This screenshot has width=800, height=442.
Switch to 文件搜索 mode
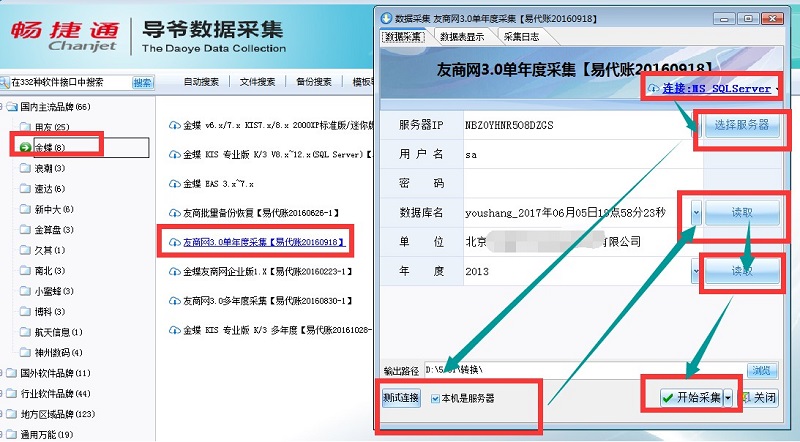258,82
